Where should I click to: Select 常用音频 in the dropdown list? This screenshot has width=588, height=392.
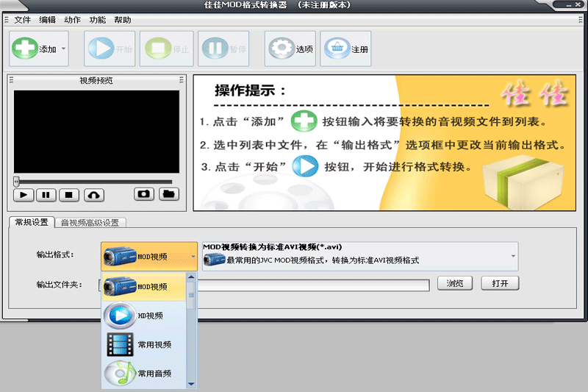pos(144,373)
